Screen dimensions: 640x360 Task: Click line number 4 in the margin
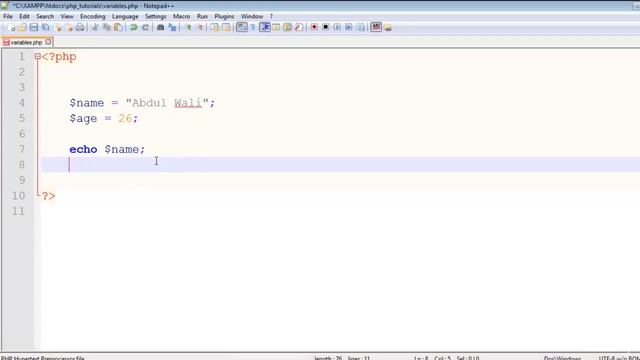(22, 102)
